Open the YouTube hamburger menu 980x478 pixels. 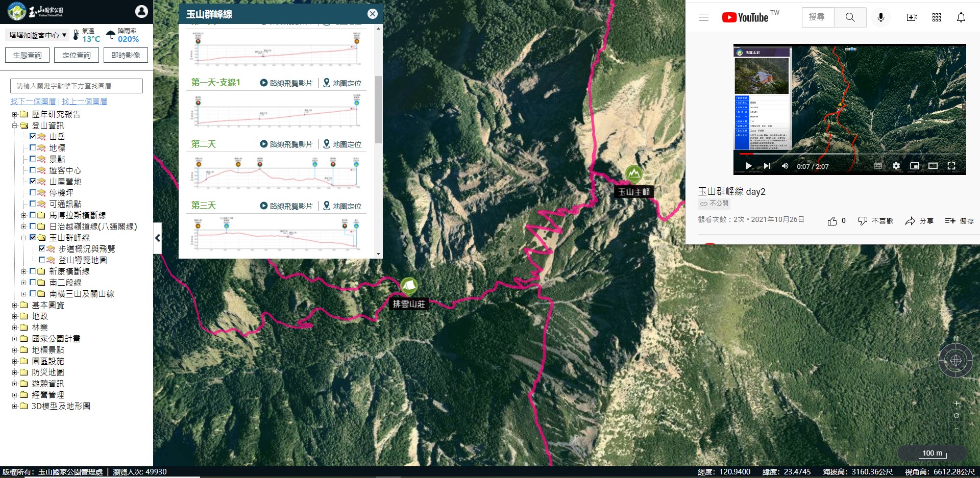(x=703, y=17)
